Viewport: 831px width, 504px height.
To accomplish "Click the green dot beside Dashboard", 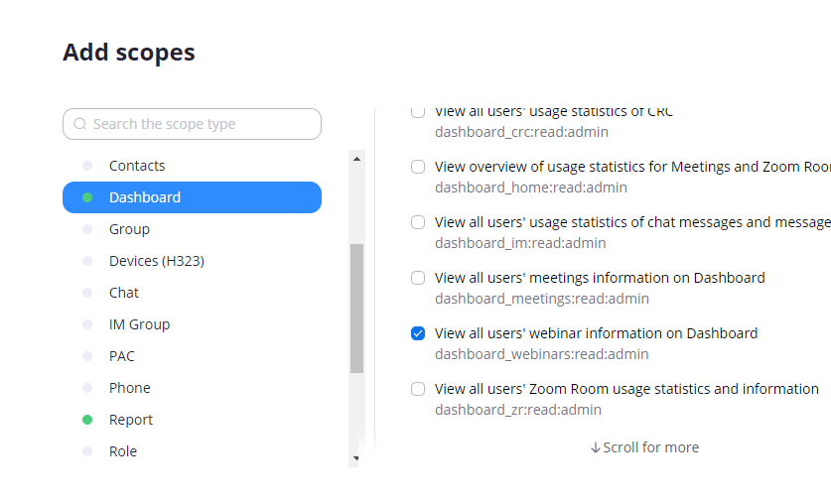I will [x=87, y=197].
